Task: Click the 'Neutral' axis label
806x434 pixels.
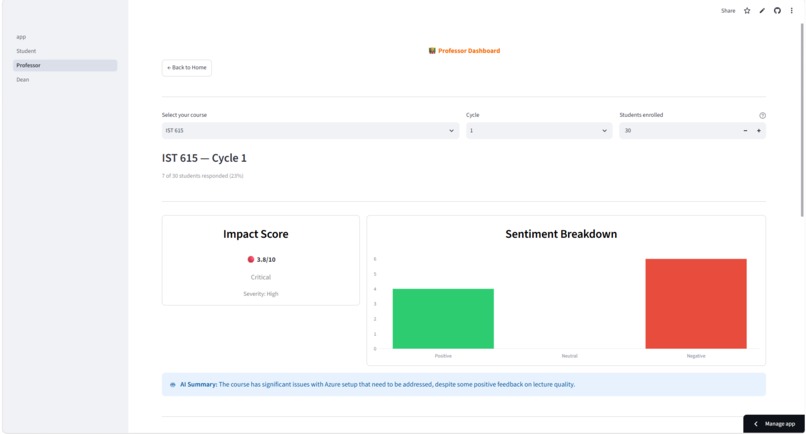Action: coord(570,356)
